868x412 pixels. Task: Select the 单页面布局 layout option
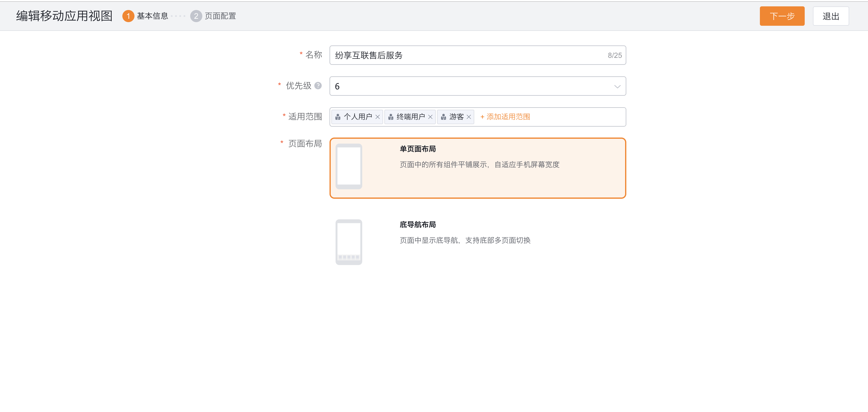pyautogui.click(x=478, y=168)
